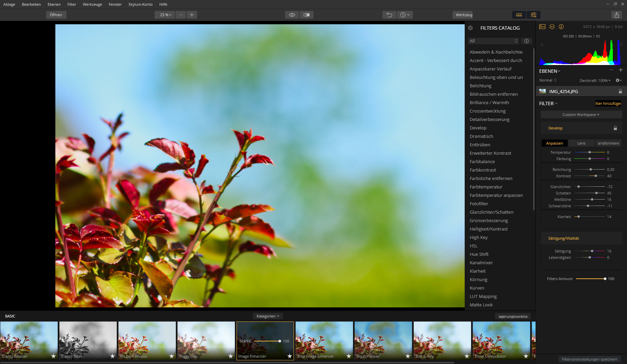Viewport: 627px width, 364px height.
Task: Toggle favorite star on Soft & Airy
Action: point(467,356)
